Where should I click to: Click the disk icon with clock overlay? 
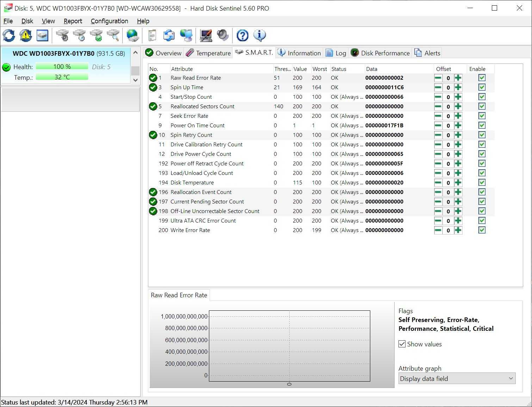pos(80,35)
